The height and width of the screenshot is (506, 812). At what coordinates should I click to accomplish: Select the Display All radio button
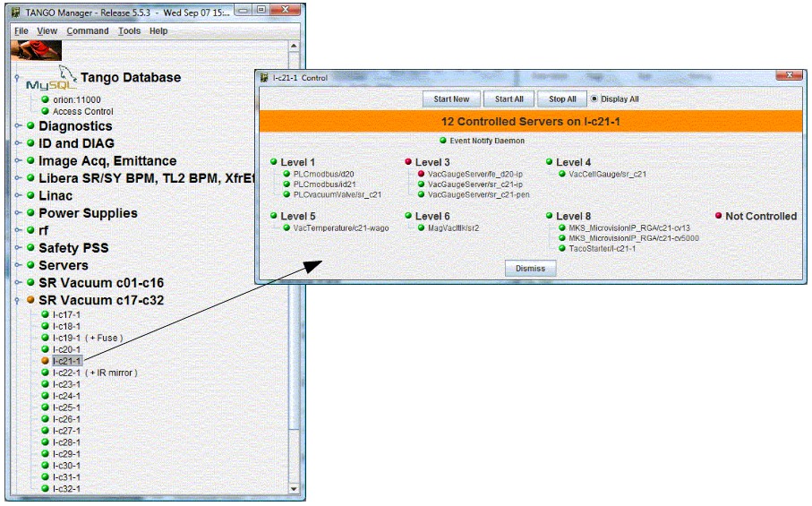594,99
